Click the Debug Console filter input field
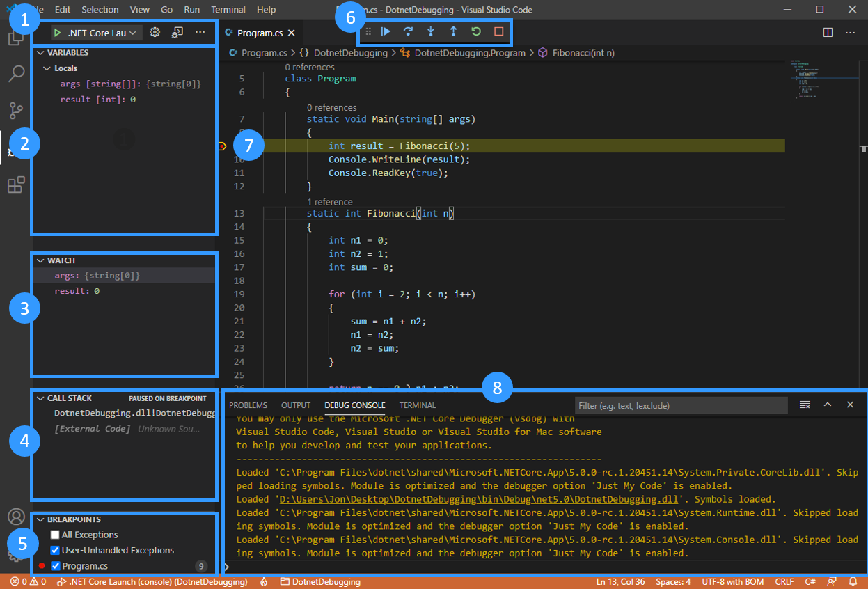 (x=681, y=405)
